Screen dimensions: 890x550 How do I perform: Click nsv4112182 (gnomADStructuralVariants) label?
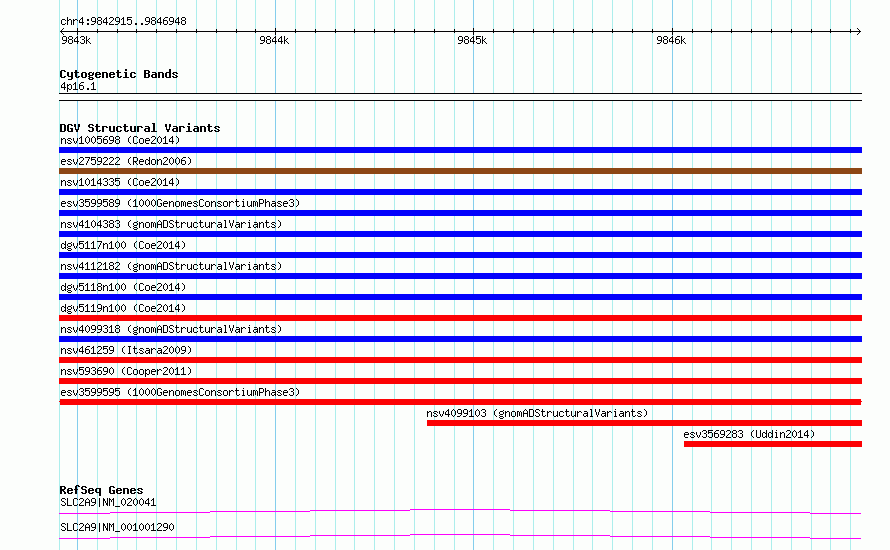[x=171, y=266]
